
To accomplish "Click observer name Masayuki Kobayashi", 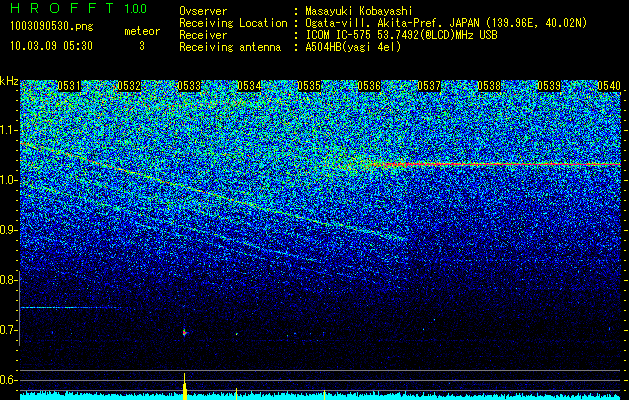I will (359, 11).
